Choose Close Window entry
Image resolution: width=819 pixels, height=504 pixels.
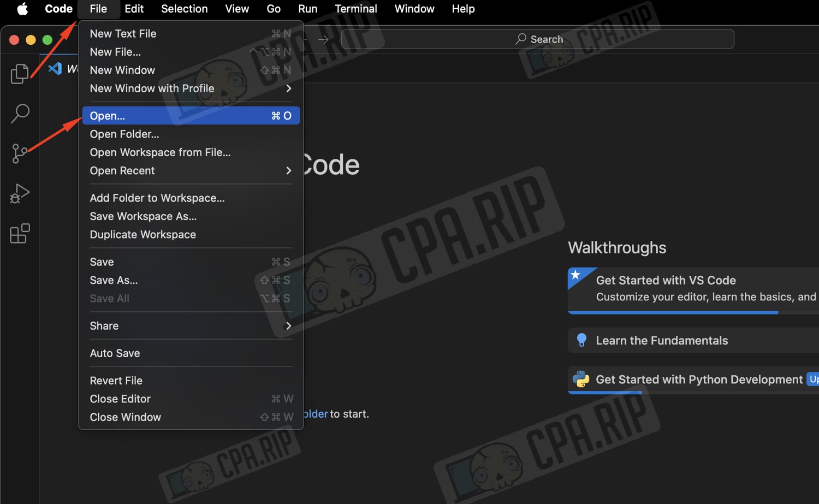(191, 417)
